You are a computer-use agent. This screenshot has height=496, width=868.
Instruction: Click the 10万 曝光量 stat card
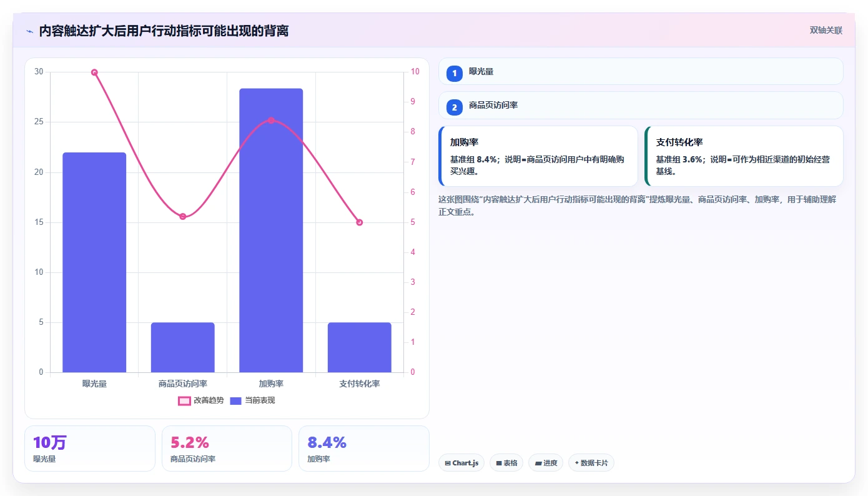tap(90, 449)
